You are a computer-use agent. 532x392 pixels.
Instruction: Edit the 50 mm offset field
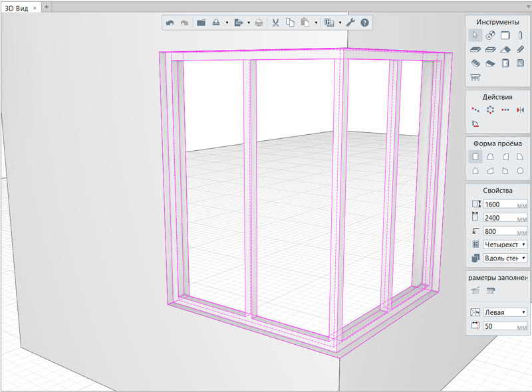point(505,326)
